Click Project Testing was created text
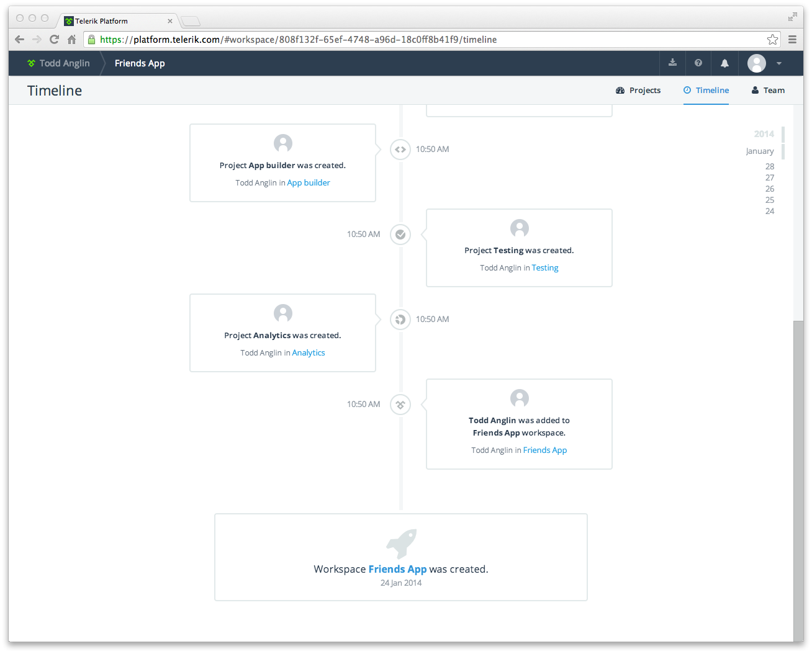Screen dimensions: 812x654 [520, 251]
